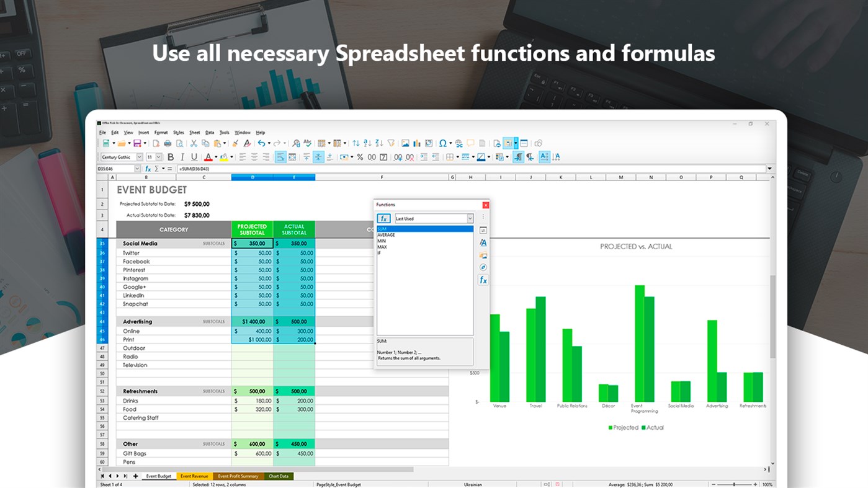868x488 pixels.
Task: Select the Print Preview icon
Action: pos(181,143)
